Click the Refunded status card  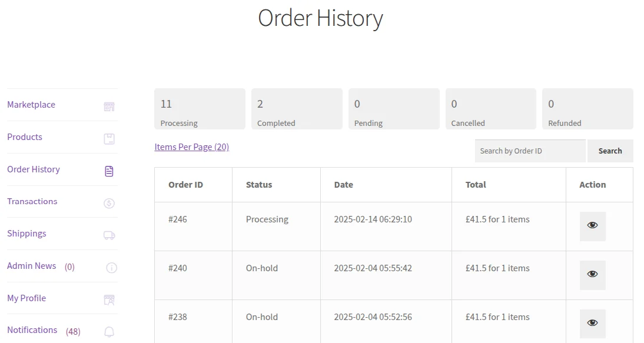pos(587,108)
